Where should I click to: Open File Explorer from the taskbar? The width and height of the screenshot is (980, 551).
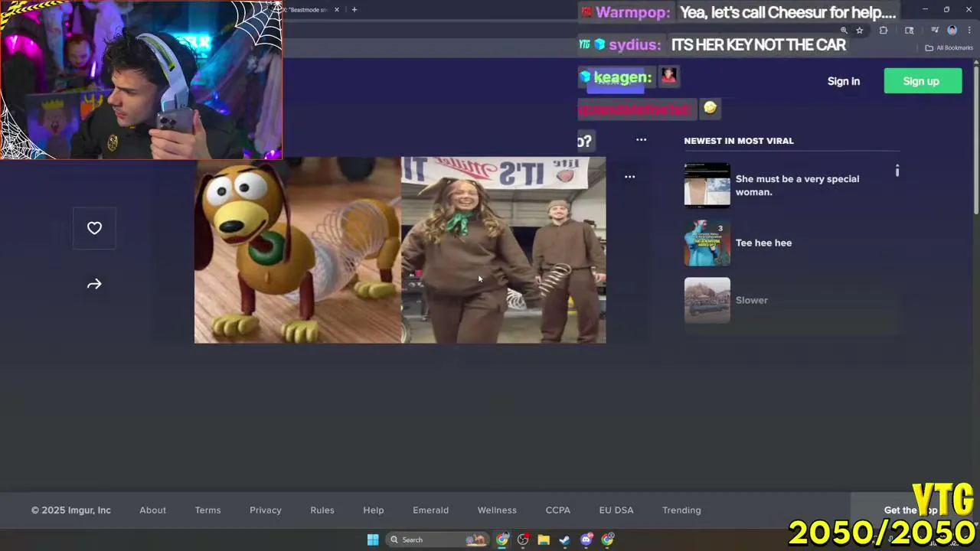pos(544,540)
